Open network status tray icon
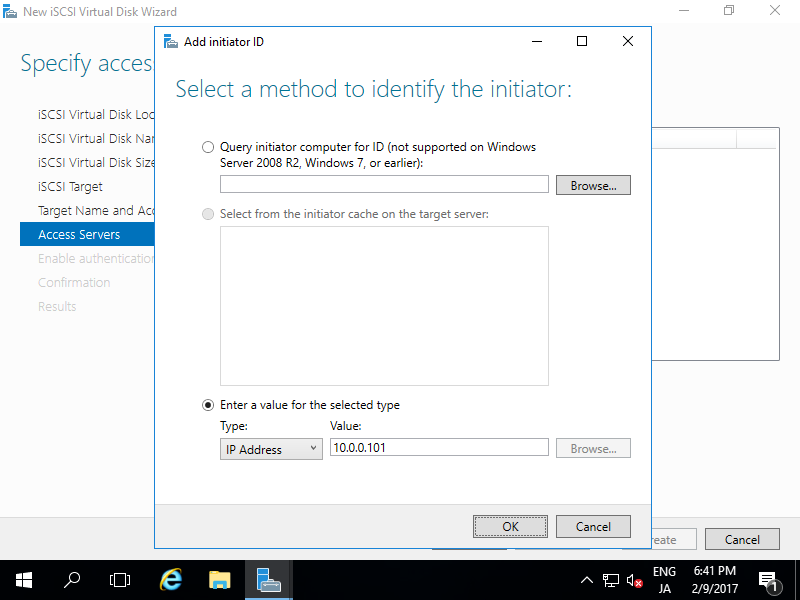The height and width of the screenshot is (600, 800). pos(611,580)
